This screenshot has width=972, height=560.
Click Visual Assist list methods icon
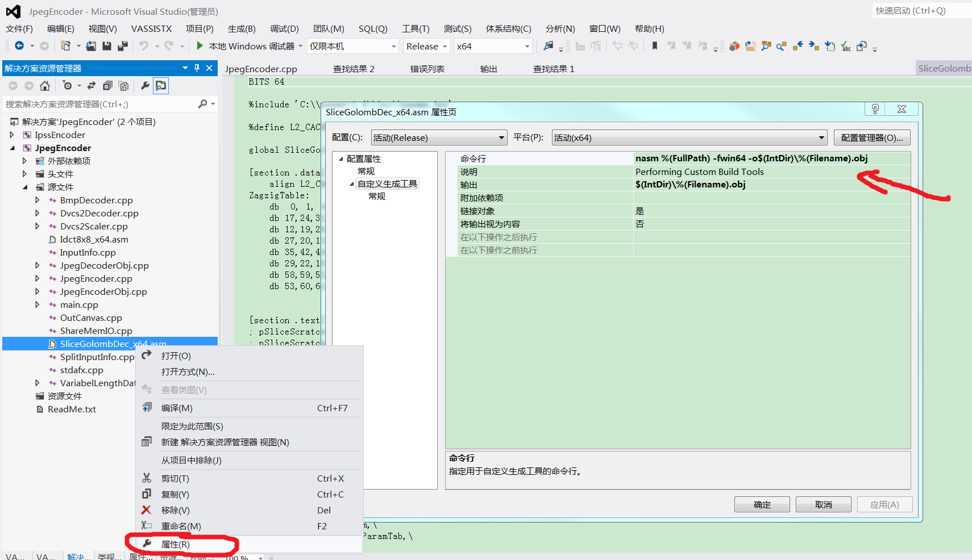point(830,46)
